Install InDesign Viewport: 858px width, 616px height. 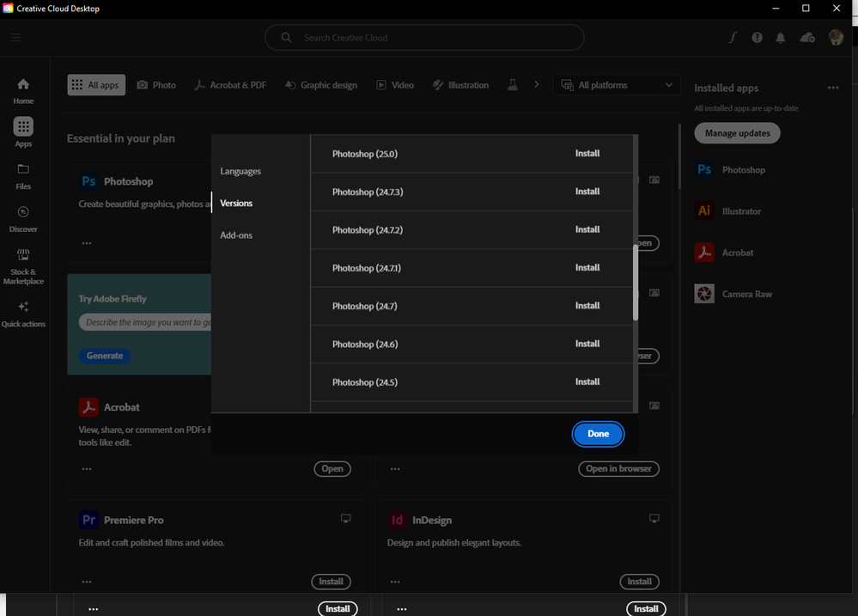point(639,582)
